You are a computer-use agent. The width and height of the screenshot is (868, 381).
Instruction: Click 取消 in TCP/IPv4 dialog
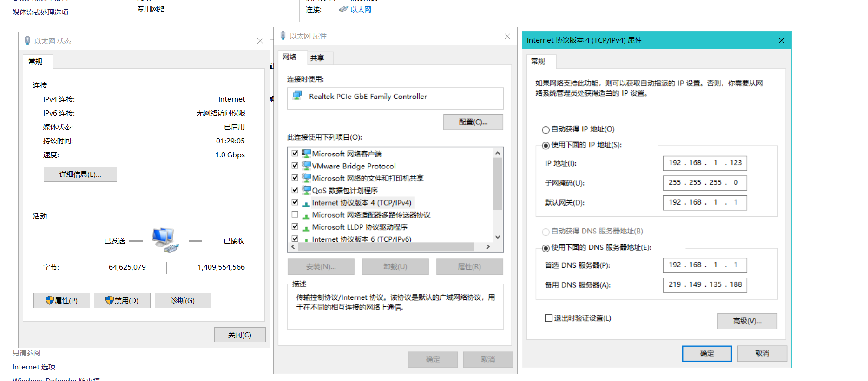click(x=762, y=354)
